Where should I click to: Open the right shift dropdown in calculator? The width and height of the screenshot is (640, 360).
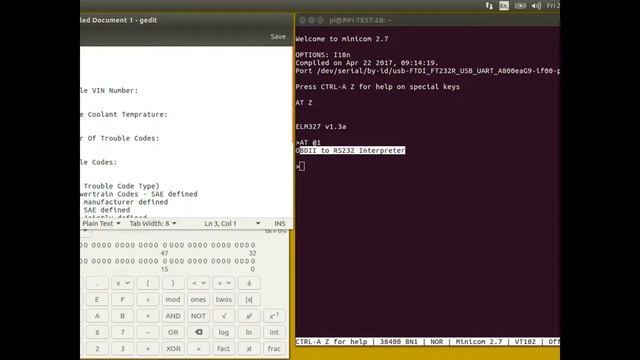click(x=224, y=283)
